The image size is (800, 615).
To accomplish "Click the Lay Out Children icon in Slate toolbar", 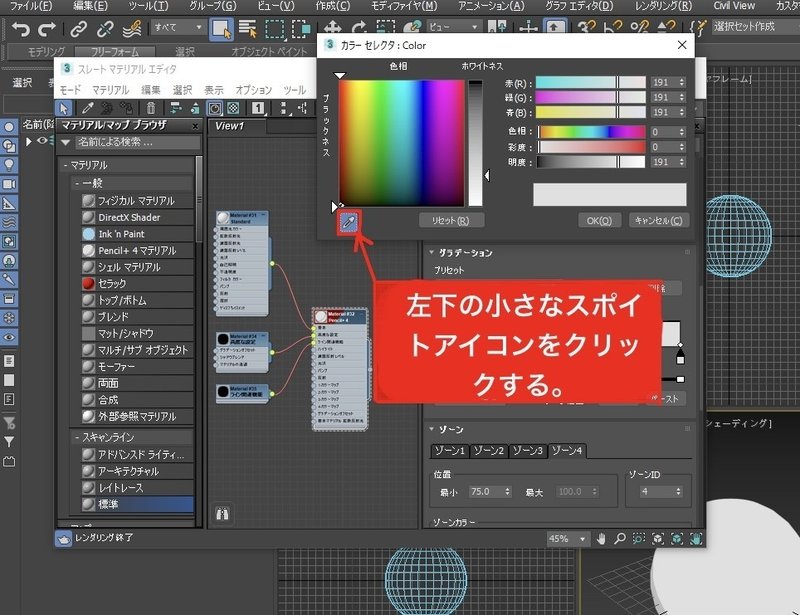I will click(x=303, y=108).
